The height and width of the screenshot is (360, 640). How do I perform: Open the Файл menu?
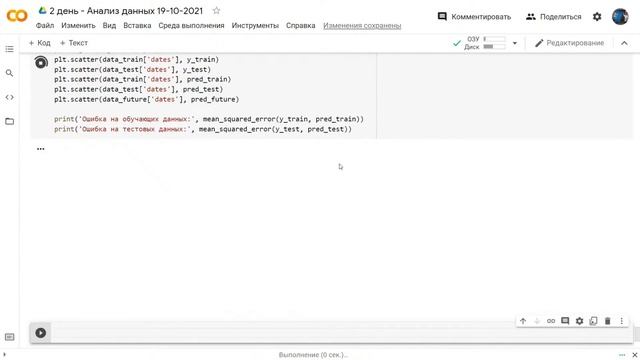[45, 25]
